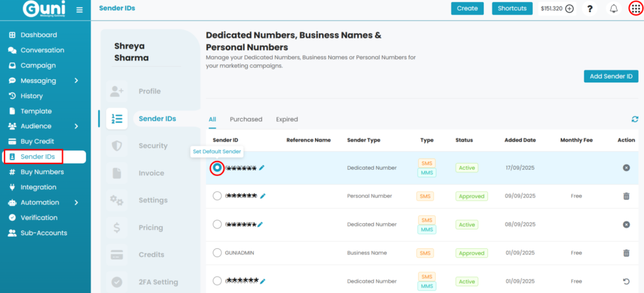Click the add credit plus icon
The width and height of the screenshot is (644, 293).
click(x=569, y=9)
